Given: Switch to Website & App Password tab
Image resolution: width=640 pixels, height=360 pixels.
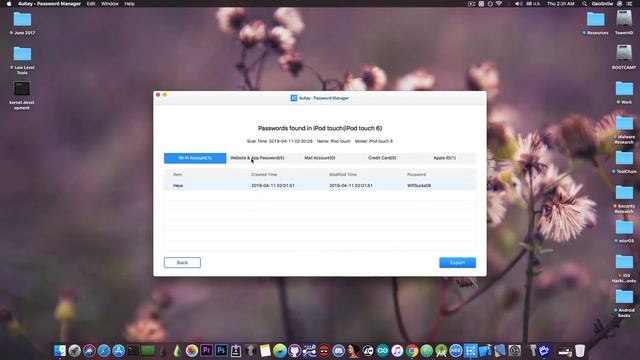Looking at the screenshot, I should pos(257,158).
